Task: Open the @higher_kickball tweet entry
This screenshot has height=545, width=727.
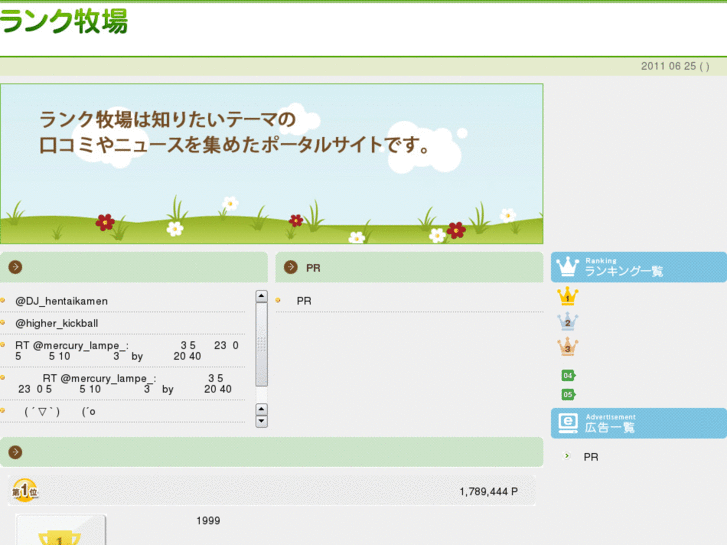Action: pos(57,323)
